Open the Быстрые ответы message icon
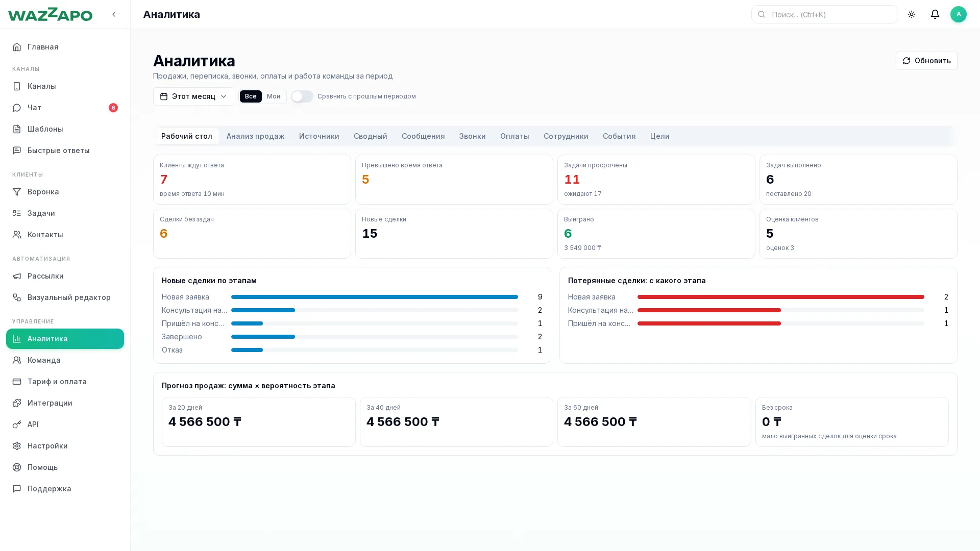 (17, 151)
